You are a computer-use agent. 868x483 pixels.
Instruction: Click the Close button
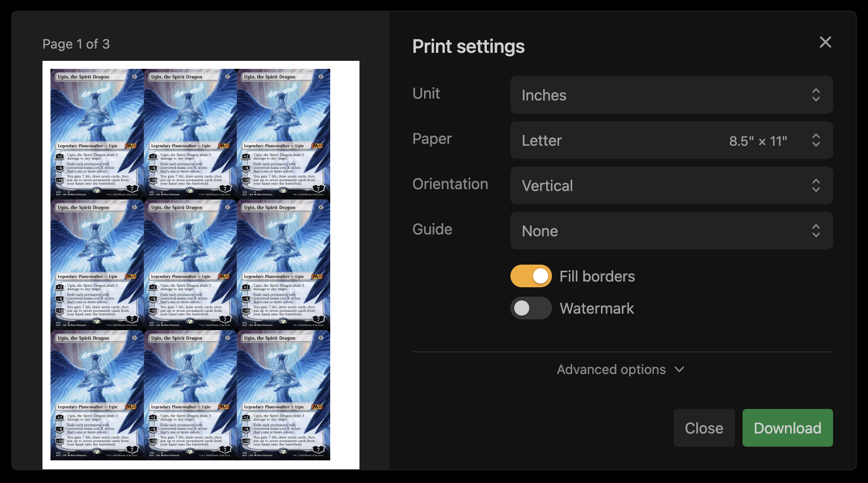704,428
